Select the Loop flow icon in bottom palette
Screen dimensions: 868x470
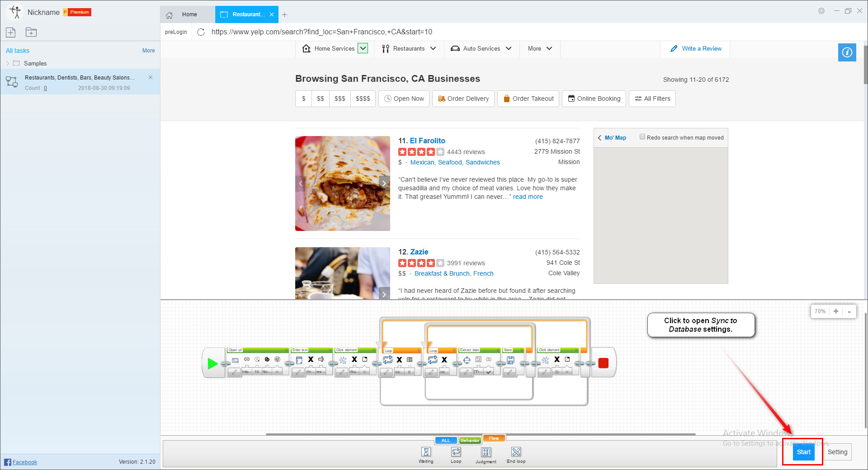(456, 452)
